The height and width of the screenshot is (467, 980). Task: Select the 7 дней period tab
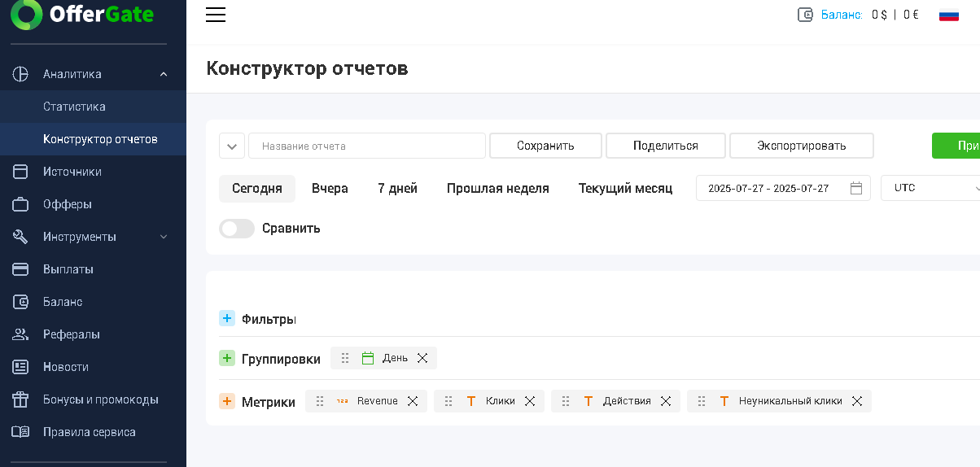(x=397, y=188)
